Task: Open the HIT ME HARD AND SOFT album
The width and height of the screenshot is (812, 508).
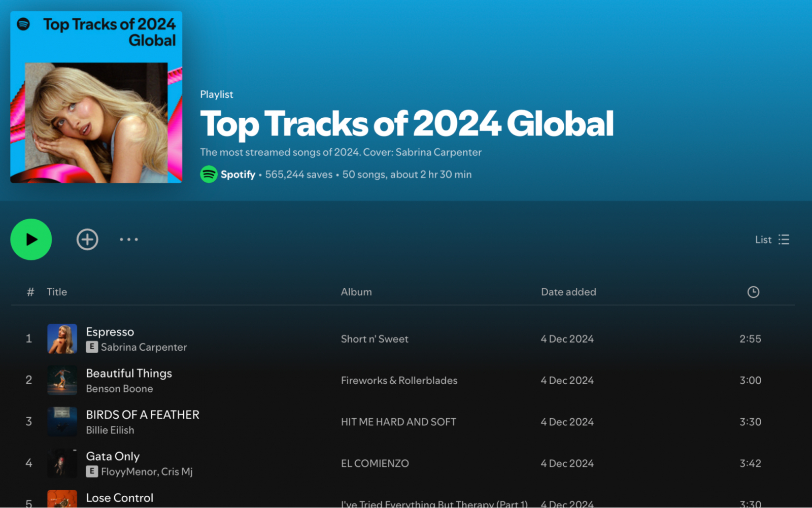Action: click(398, 422)
